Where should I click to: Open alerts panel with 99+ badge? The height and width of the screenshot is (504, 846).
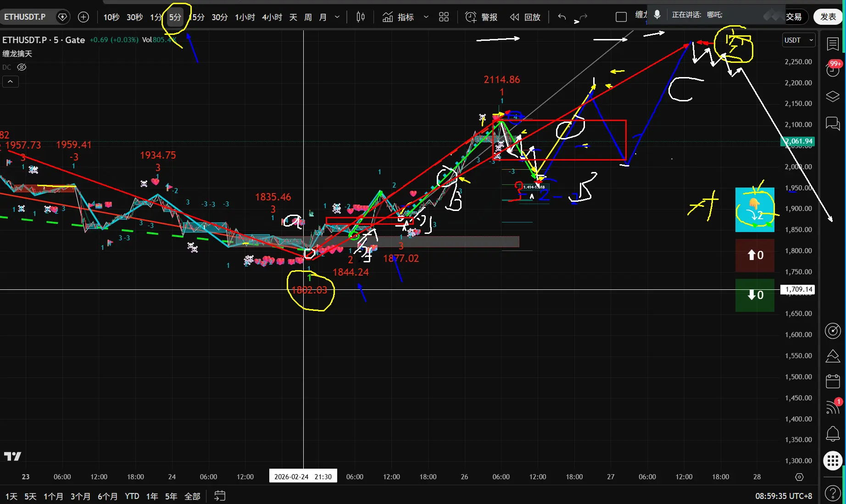[833, 69]
